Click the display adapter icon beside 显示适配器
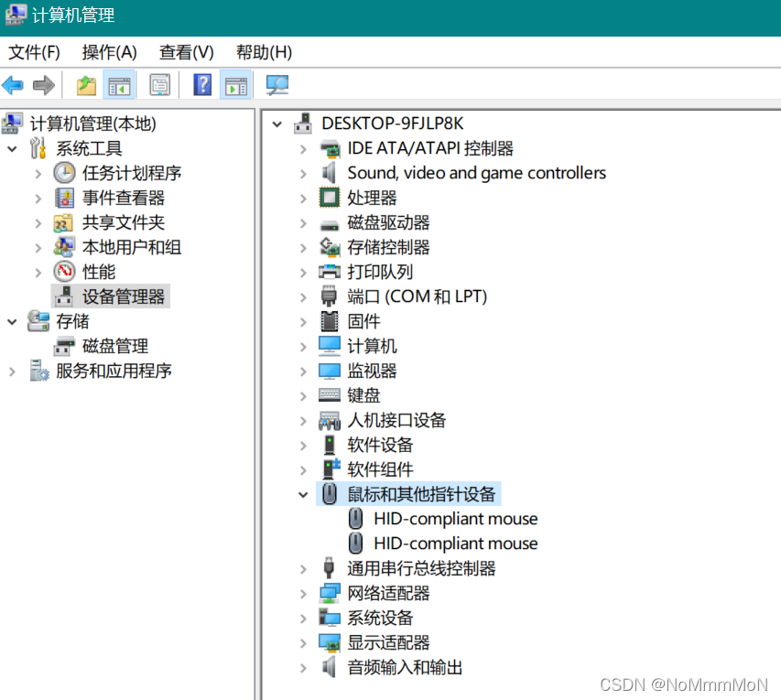The width and height of the screenshot is (781, 700). tap(330, 642)
